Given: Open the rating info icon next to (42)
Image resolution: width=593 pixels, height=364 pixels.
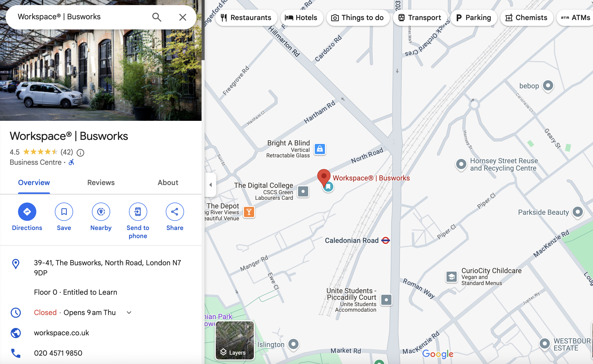Looking at the screenshot, I should [x=80, y=153].
